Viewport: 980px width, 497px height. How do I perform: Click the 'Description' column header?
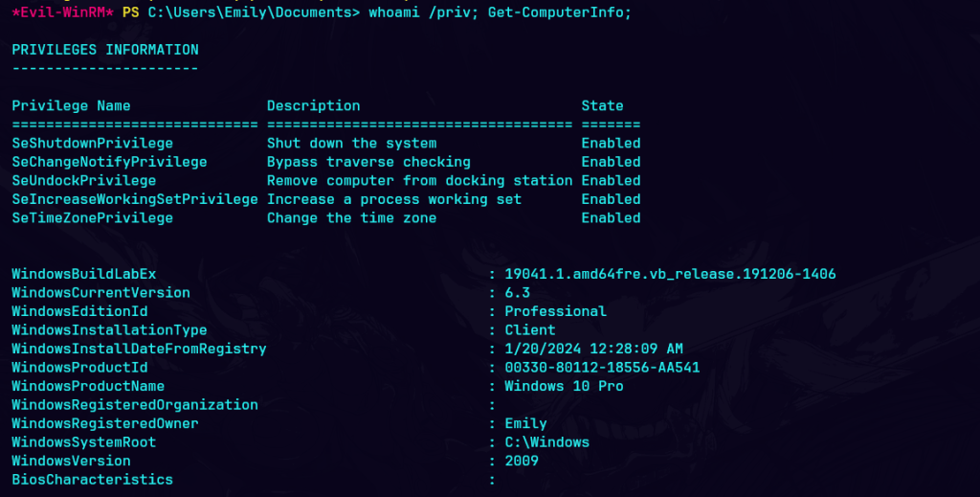pos(313,105)
